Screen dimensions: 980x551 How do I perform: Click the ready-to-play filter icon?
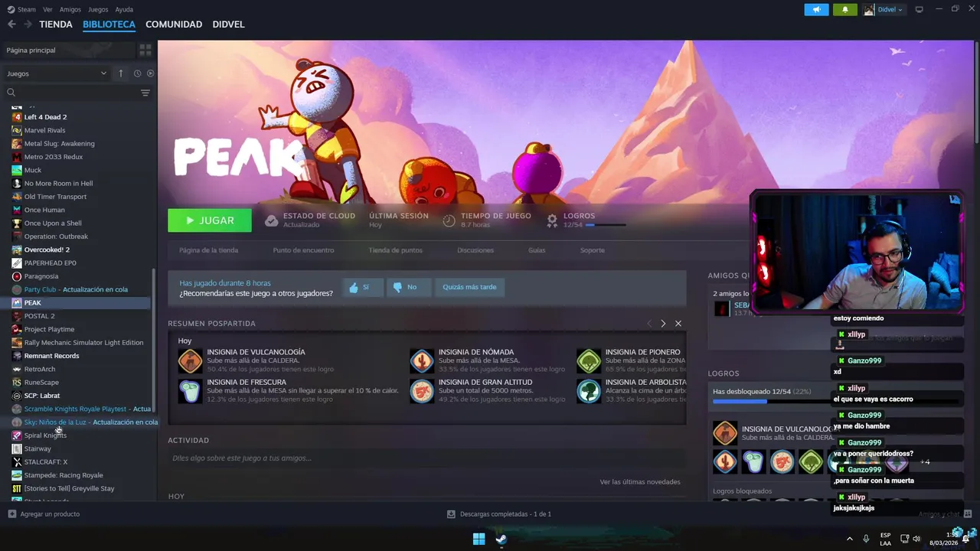150,73
